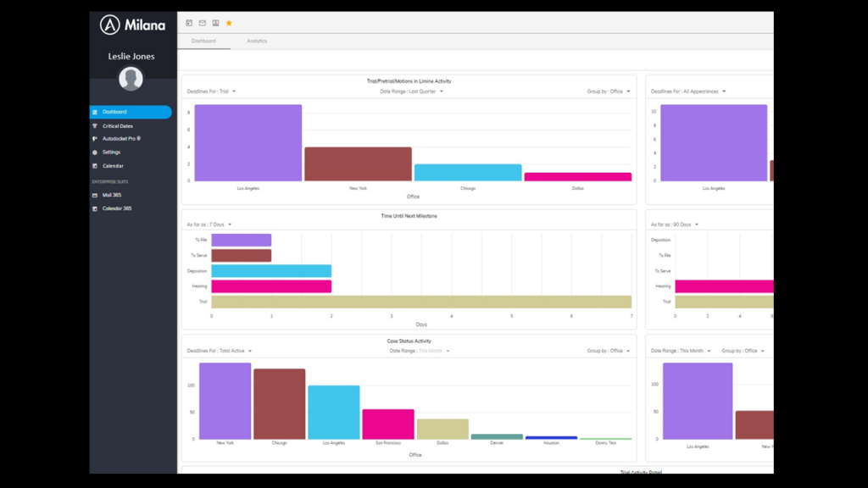Open Autodocket Pro from the sidebar
This screenshot has height=488, width=868.
click(117, 139)
